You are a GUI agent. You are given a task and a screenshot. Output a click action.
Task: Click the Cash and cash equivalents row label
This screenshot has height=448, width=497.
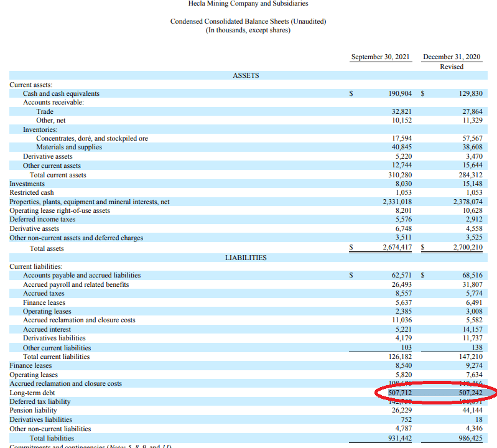(61, 93)
